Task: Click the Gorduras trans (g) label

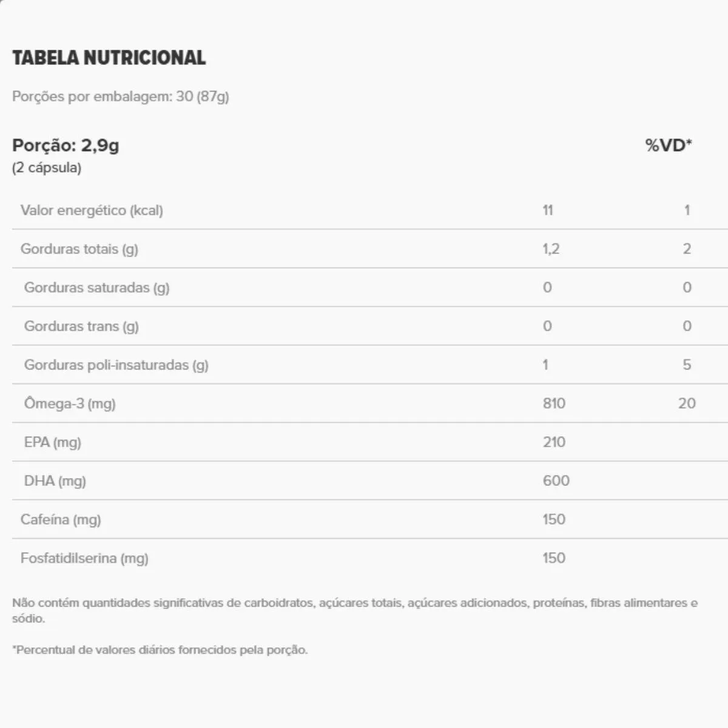Action: point(81,326)
